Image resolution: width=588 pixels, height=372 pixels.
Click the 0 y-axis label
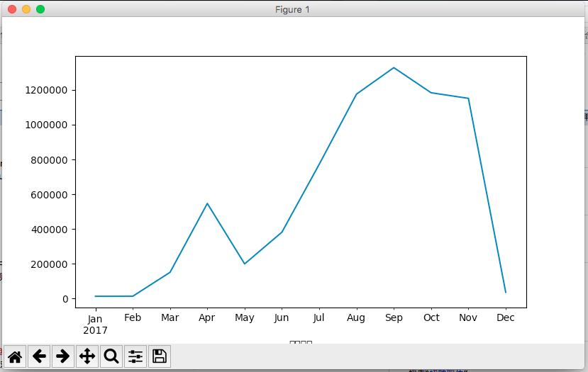(x=65, y=299)
